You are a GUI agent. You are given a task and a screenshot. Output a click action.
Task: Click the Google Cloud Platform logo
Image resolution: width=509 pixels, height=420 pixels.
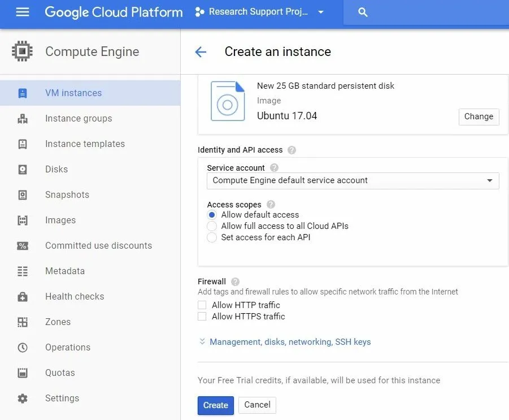tap(114, 12)
